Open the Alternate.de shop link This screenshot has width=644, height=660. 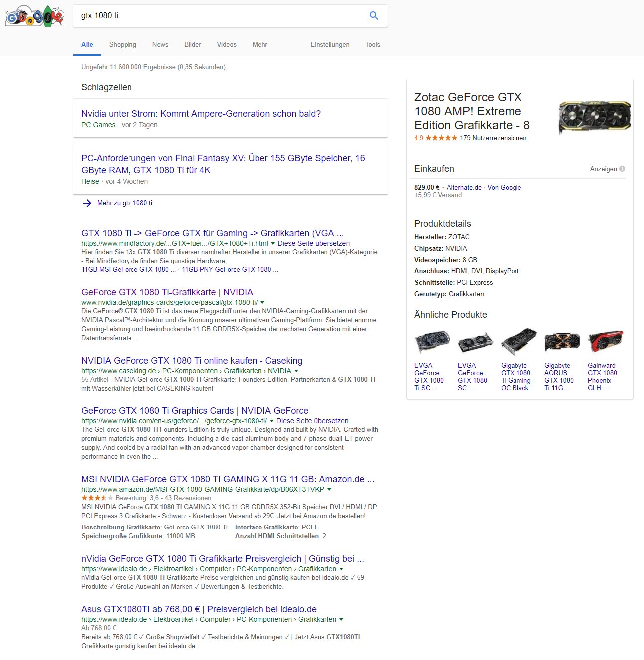coord(464,188)
